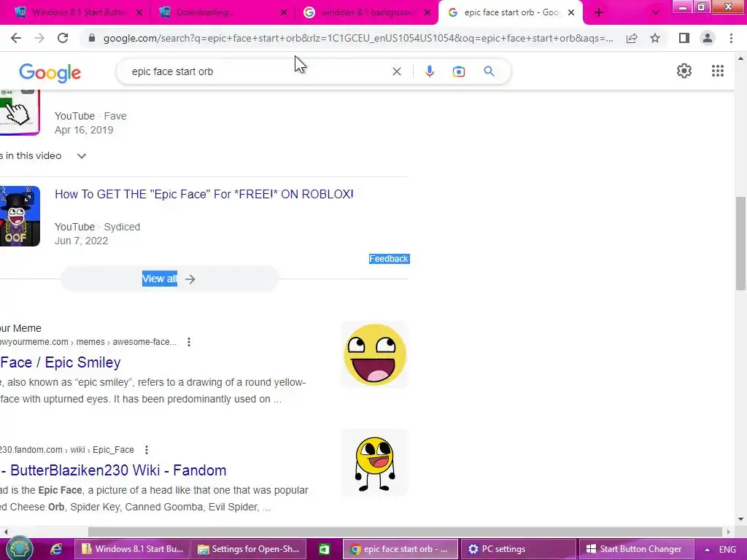Screen dimensions: 747x560
Task: Click the horizontal scrollbar thumb
Action: [x=405, y=532]
